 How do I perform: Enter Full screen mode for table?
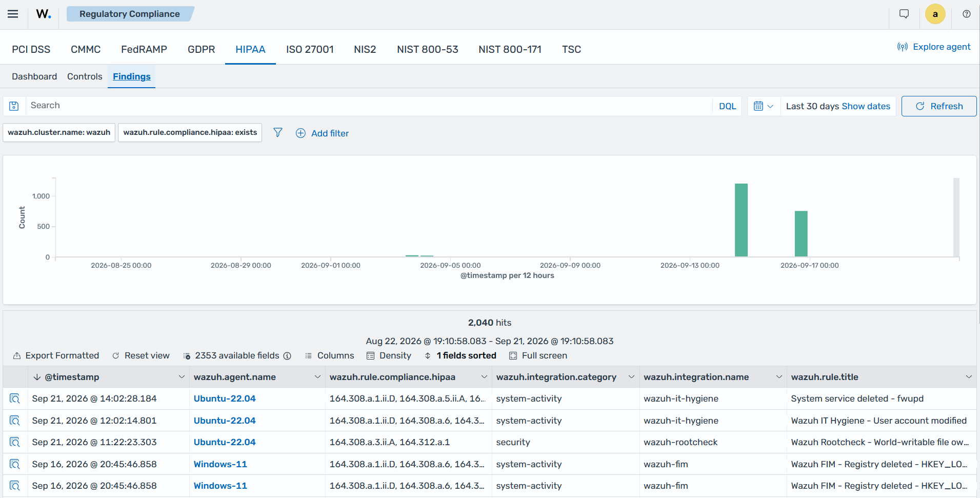(538, 355)
